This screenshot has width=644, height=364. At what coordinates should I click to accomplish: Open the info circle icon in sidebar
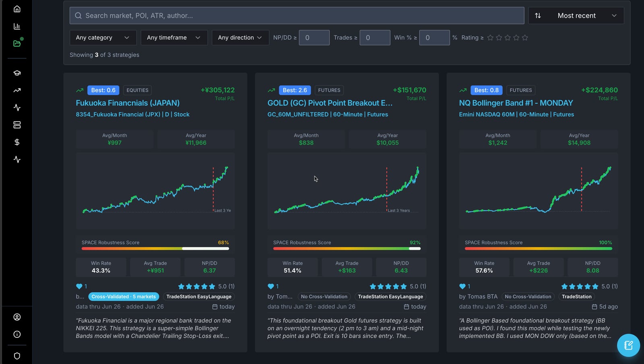[17, 334]
